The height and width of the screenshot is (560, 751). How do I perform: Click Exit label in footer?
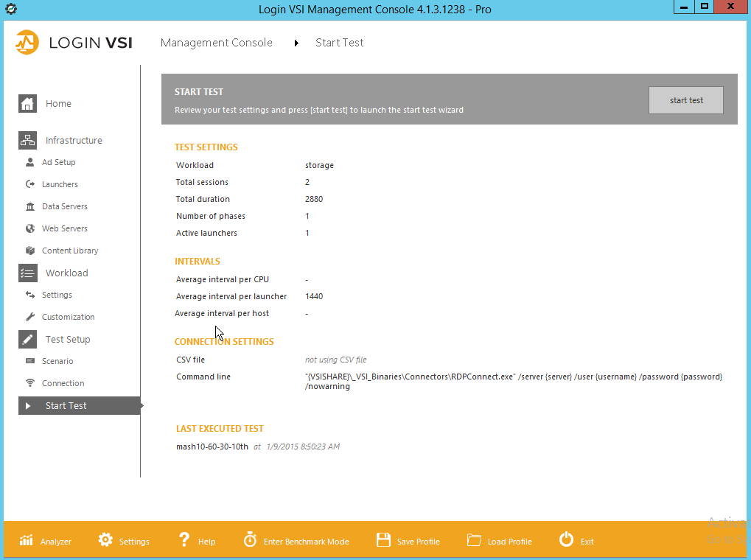(587, 542)
